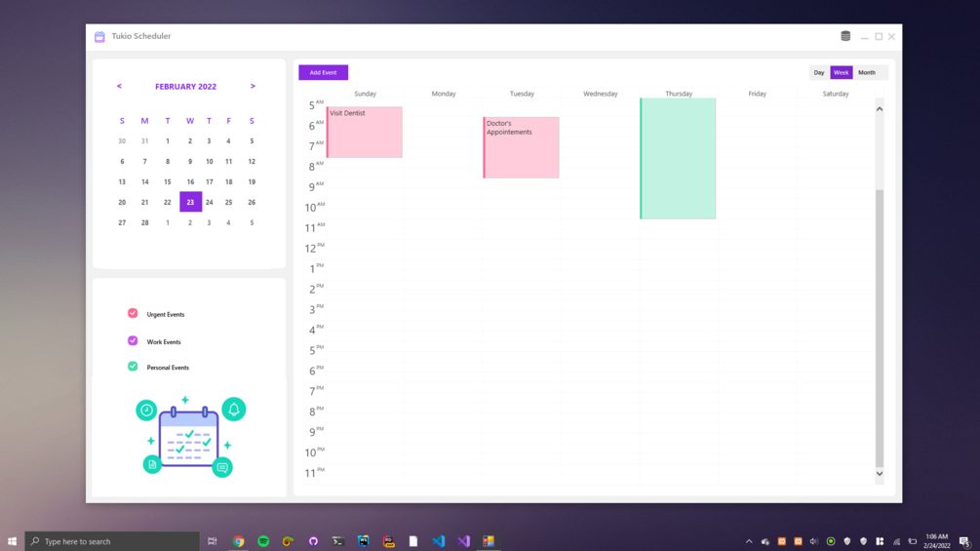Click the Add Event button
Image resolution: width=980 pixels, height=551 pixels.
323,72
